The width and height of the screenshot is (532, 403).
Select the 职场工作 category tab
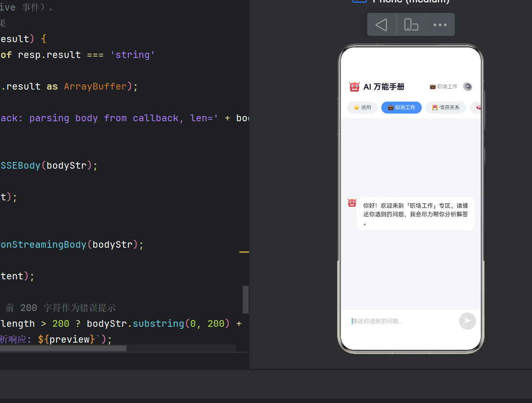(401, 107)
